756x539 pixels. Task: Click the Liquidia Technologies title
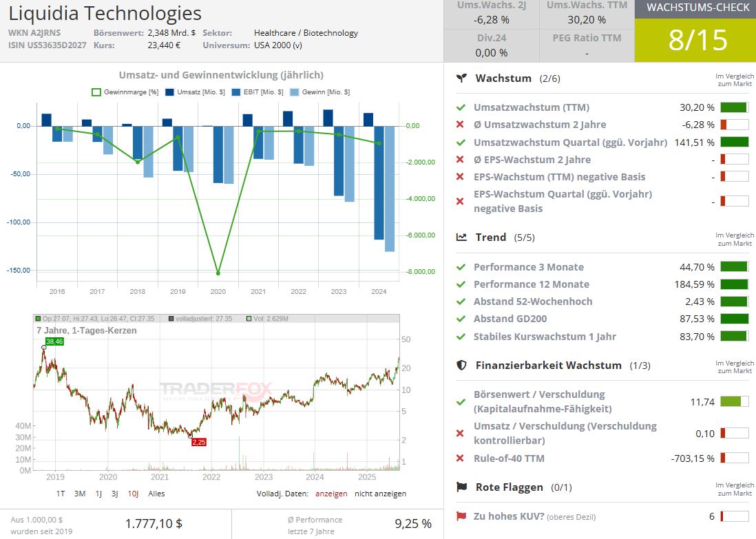tap(105, 13)
